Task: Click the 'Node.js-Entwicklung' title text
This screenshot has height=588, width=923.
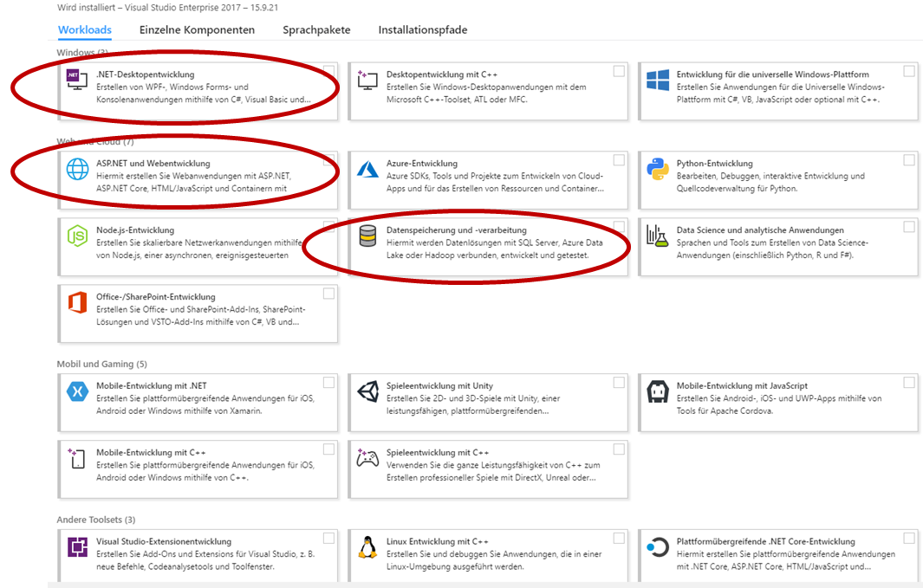Action: pyautogui.click(x=135, y=229)
